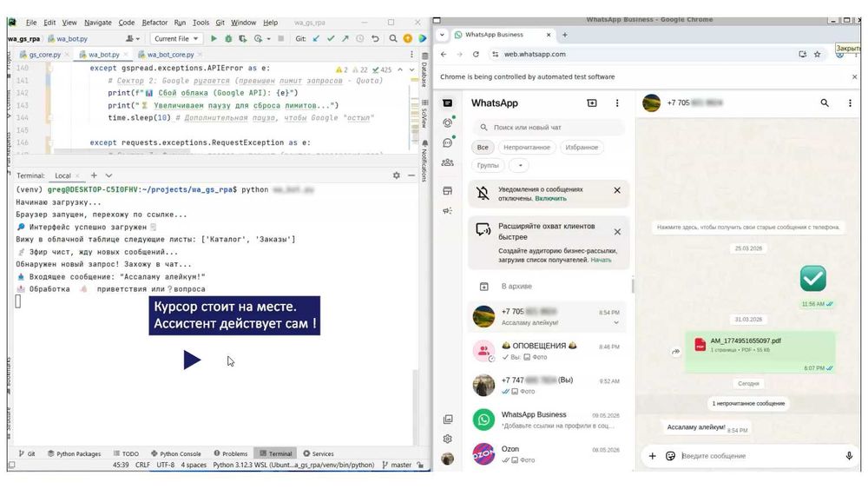This screenshot has height=489, width=868.
Task: Expand more chat filters dropdown pill
Action: coord(519,165)
